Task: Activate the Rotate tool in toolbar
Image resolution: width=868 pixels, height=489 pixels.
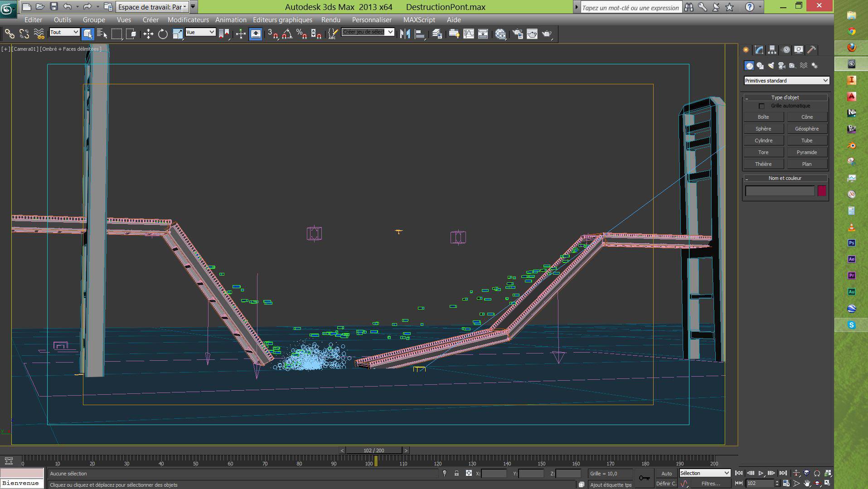Action: [x=163, y=34]
